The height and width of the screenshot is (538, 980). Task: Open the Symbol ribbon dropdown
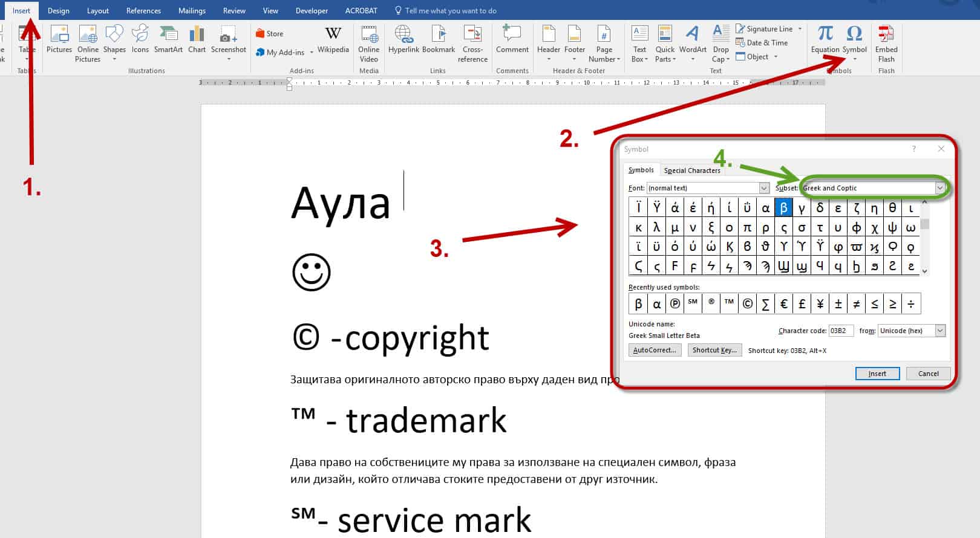(x=855, y=59)
